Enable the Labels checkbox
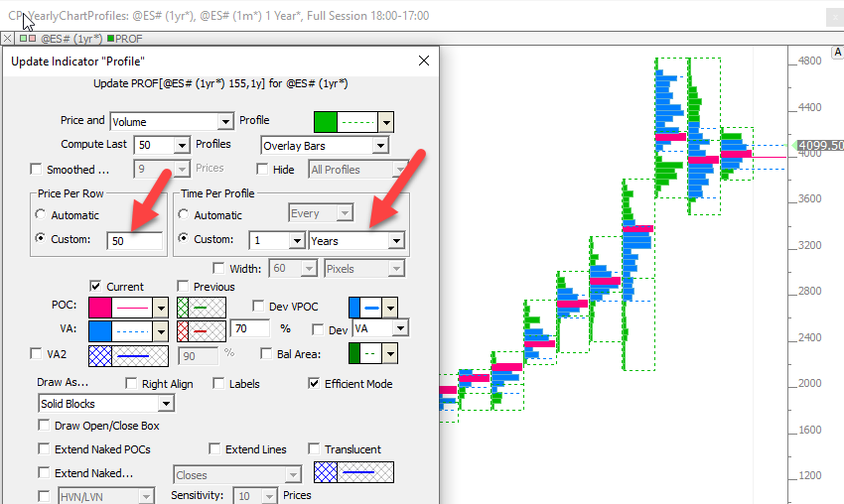Viewport: 844px width, 504px height. point(218,383)
